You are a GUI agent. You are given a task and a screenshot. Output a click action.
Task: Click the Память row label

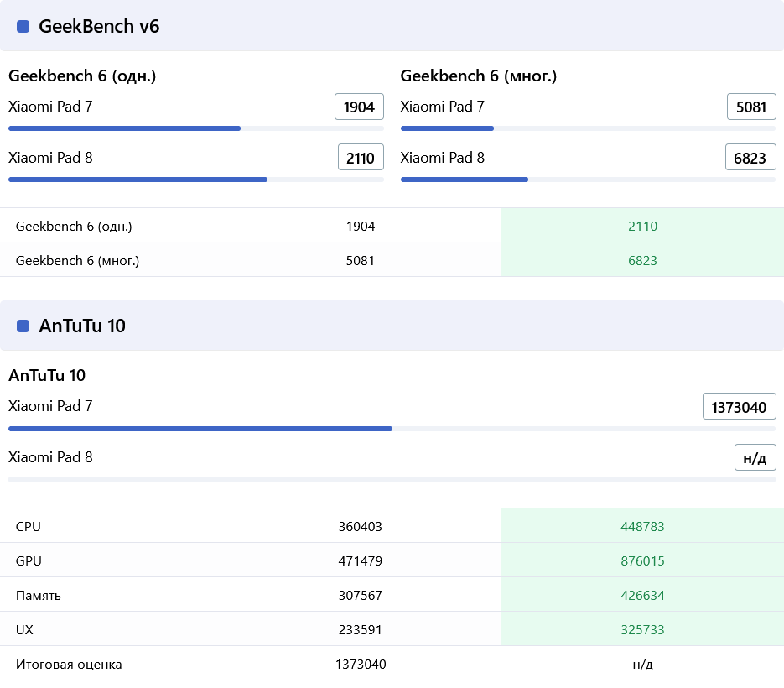(x=39, y=596)
